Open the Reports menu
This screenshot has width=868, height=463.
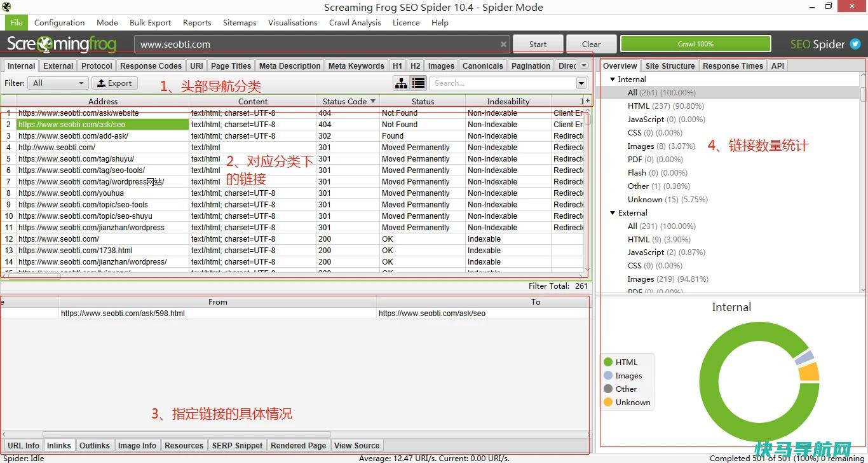click(x=197, y=22)
